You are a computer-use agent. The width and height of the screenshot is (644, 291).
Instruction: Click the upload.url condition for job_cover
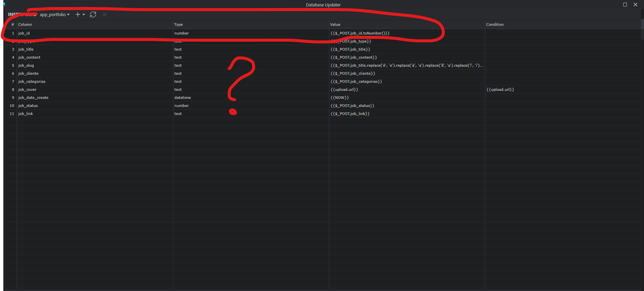pos(500,90)
